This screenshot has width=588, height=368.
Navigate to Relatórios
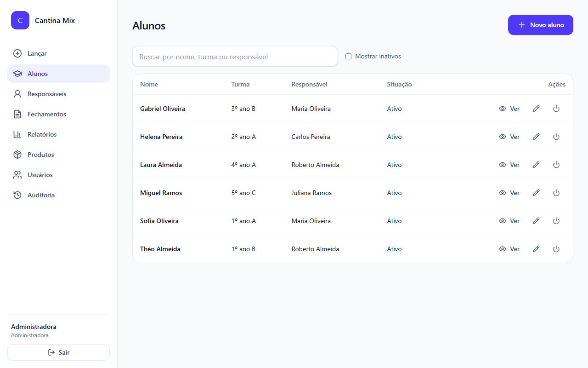point(58,134)
